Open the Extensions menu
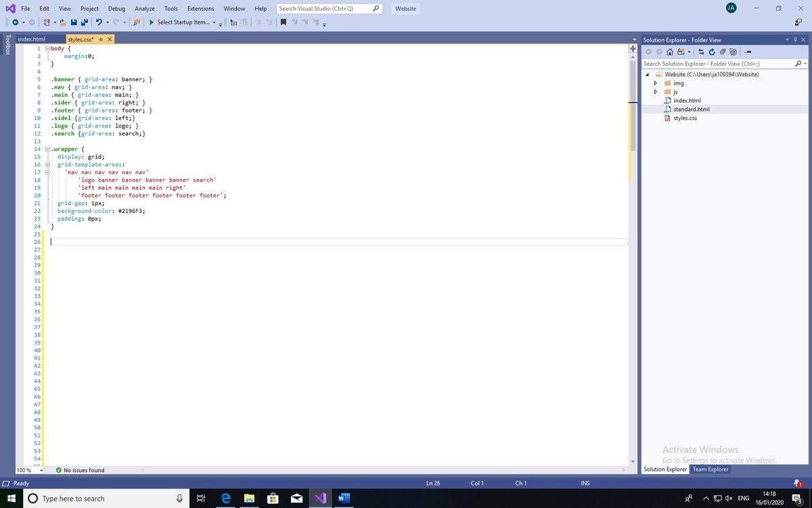Screen dimensions: 812x508 (x=201, y=9)
